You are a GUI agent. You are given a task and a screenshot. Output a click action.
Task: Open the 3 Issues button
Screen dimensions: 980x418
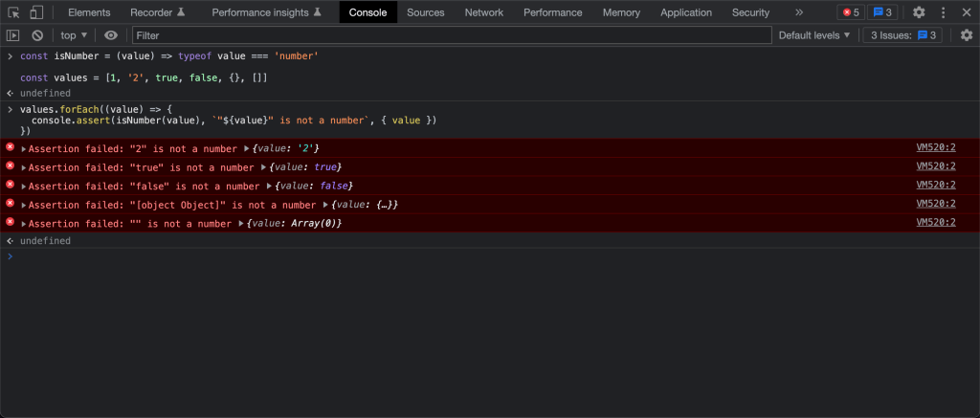click(902, 35)
